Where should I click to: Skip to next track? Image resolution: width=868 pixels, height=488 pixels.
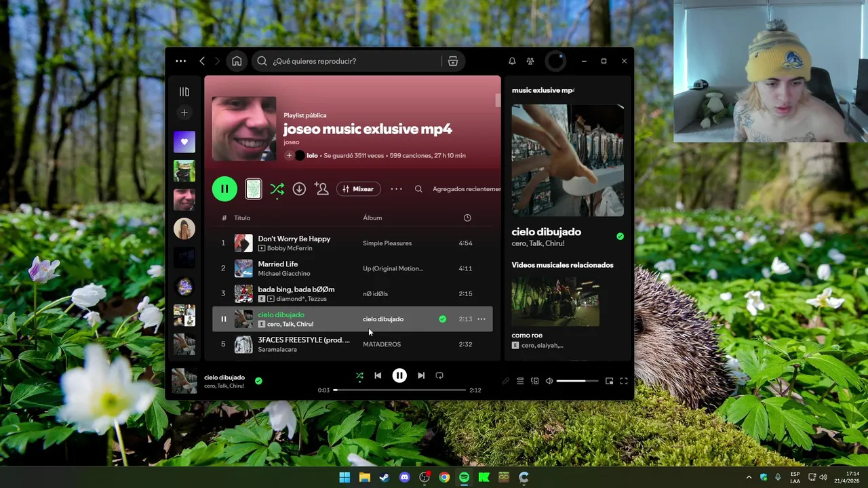[x=421, y=375]
